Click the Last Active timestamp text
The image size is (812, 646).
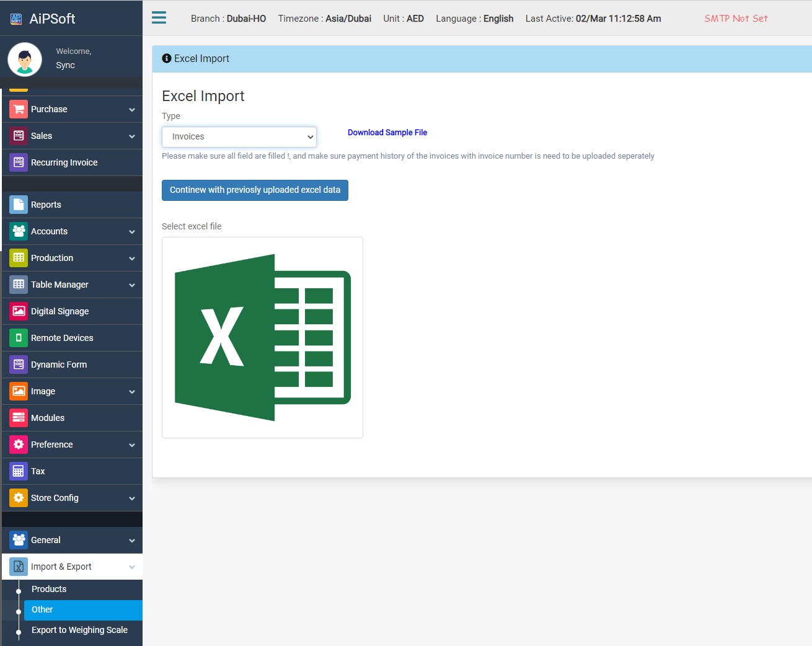(593, 19)
